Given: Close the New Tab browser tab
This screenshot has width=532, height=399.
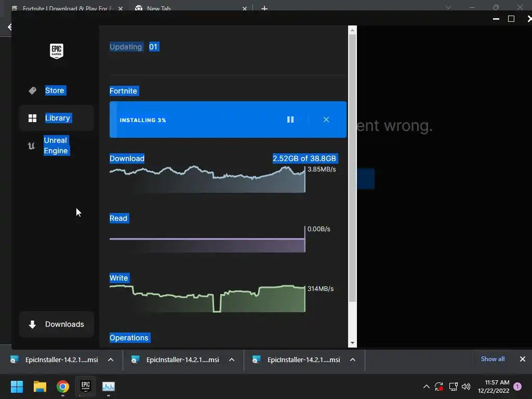Looking at the screenshot, I should click(x=245, y=8).
